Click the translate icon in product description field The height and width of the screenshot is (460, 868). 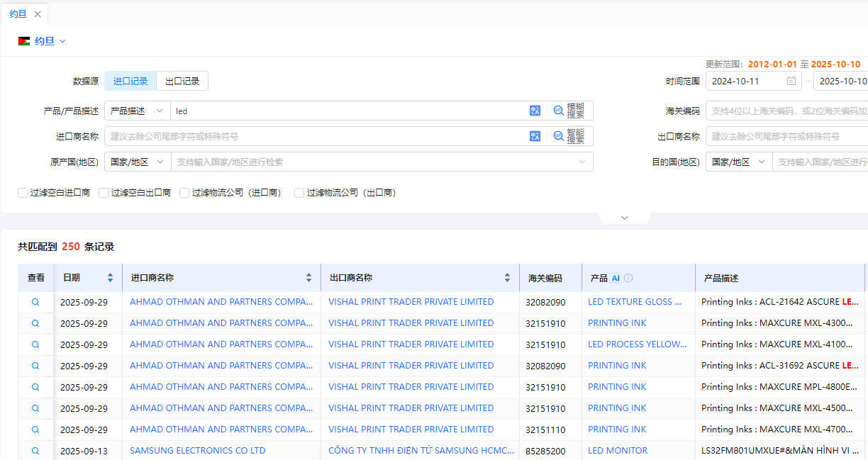point(535,111)
